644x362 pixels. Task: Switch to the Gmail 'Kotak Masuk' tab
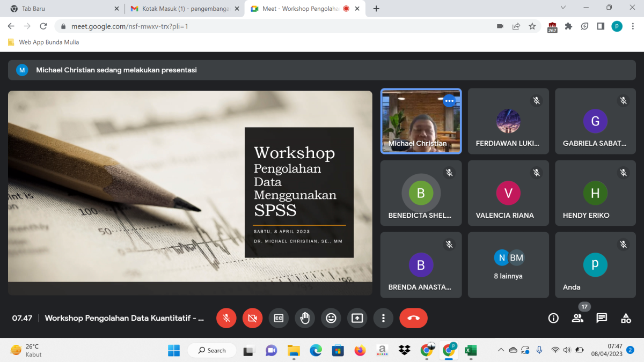[x=185, y=9]
